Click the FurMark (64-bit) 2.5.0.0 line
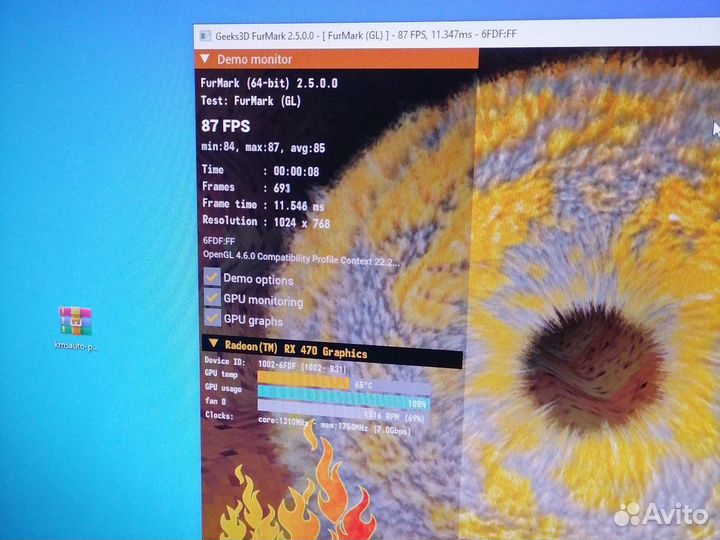The height and width of the screenshot is (540, 720). 269,83
